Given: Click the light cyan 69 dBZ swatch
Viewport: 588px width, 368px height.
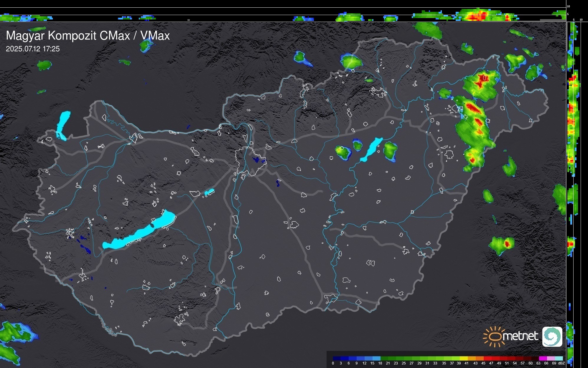Looking at the screenshot, I should pyautogui.click(x=559, y=358).
